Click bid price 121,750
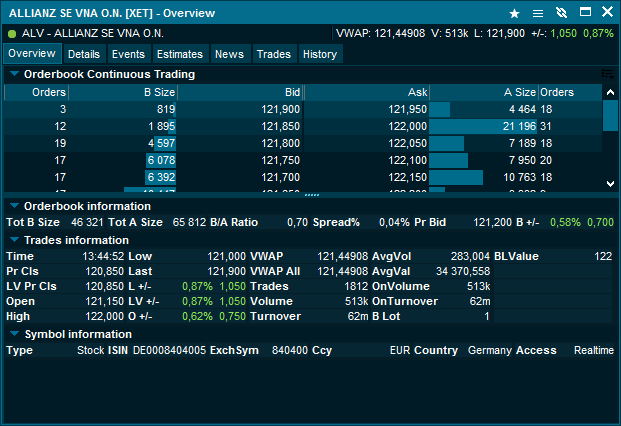 click(x=281, y=160)
